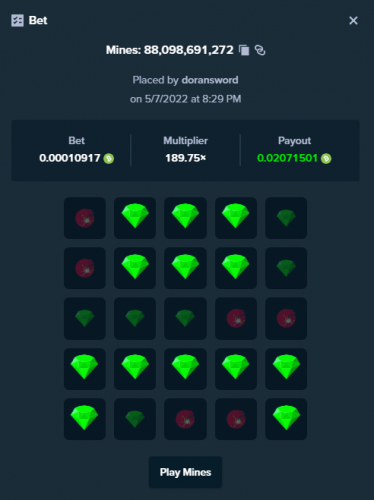Image resolution: width=374 pixels, height=500 pixels.
Task: Click dim gem in bottom row, second column
Action: [x=135, y=419]
